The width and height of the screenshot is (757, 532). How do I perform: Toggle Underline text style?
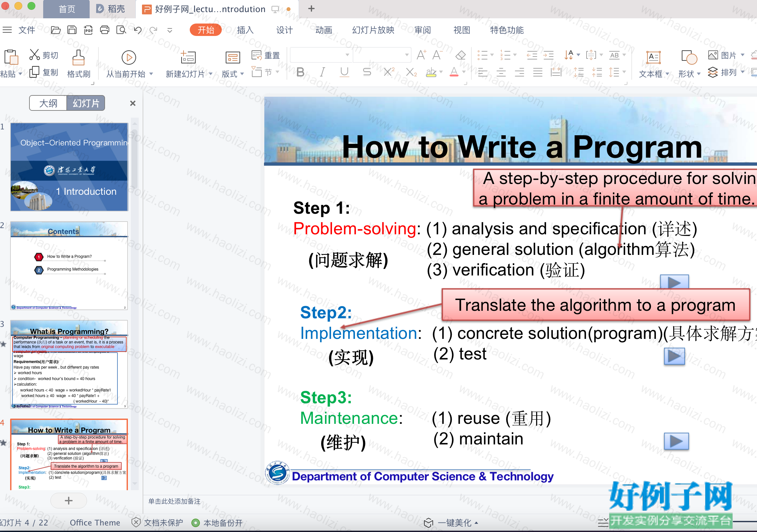344,72
